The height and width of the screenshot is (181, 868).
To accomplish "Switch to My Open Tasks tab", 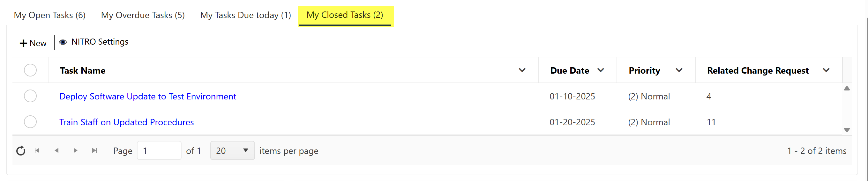I will pos(49,16).
